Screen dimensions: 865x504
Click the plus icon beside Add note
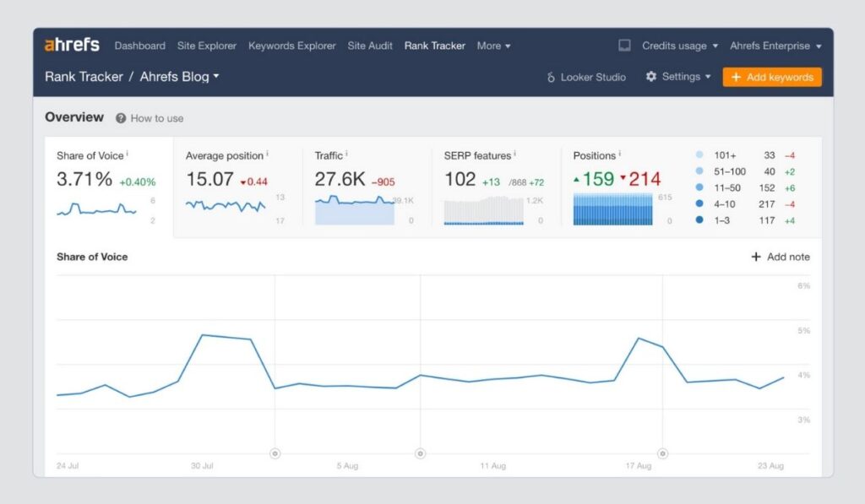[756, 257]
